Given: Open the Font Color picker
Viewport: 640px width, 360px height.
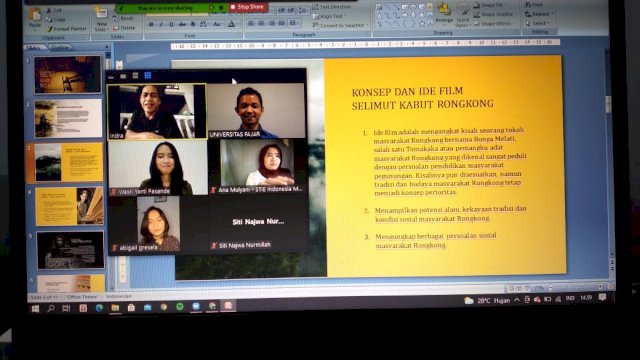Looking at the screenshot, I should click(x=232, y=24).
